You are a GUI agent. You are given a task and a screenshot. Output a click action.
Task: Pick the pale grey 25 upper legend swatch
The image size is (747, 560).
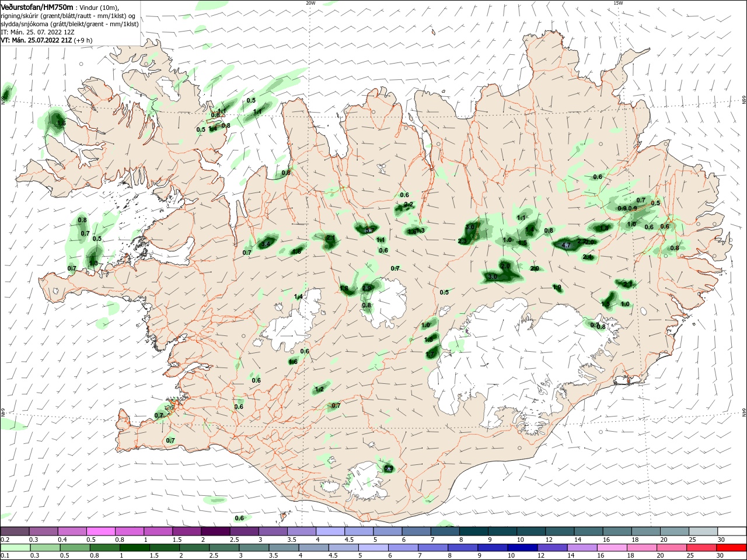pyautogui.click(x=703, y=531)
